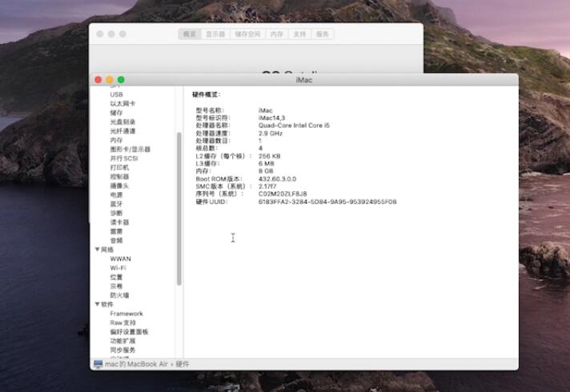
Task: Select 读卡器 in the sidebar
Action: (119, 222)
